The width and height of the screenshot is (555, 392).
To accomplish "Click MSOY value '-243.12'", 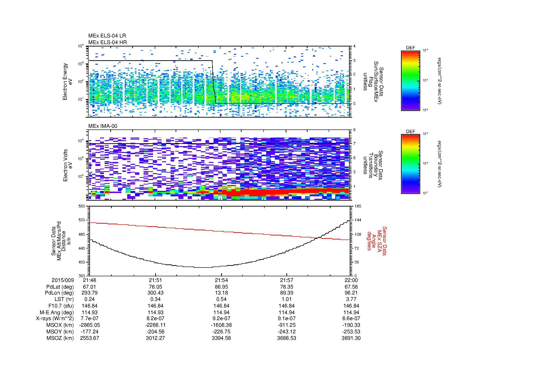I will [x=286, y=332].
